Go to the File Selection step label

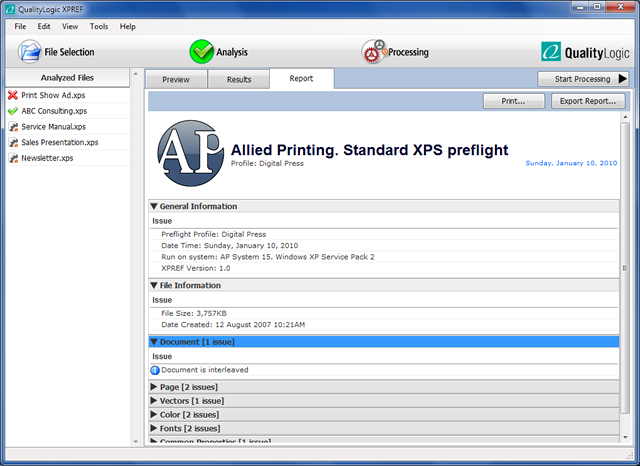[x=69, y=52]
